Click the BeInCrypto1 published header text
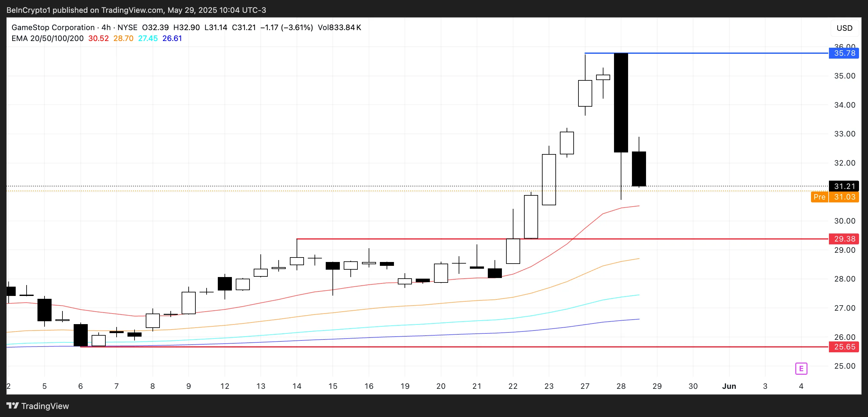Screen dimensions: 868x417 pyautogui.click(x=136, y=10)
